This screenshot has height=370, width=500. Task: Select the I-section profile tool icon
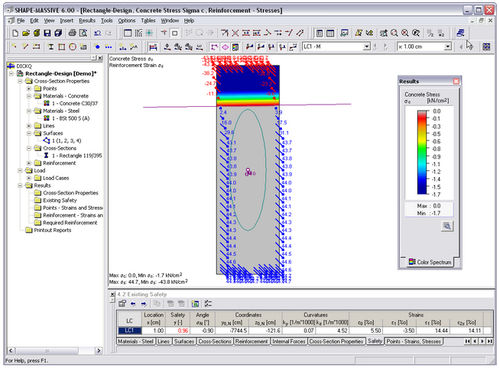pyautogui.click(x=51, y=47)
